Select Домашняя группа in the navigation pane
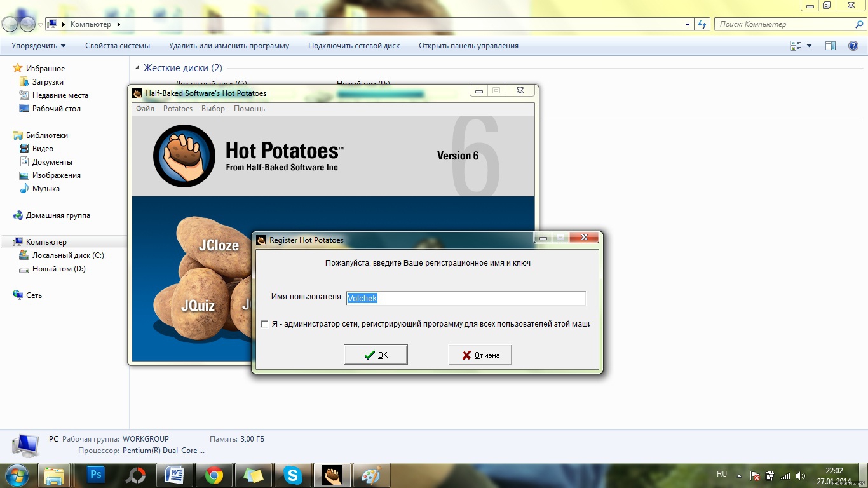868x488 pixels. tap(58, 215)
